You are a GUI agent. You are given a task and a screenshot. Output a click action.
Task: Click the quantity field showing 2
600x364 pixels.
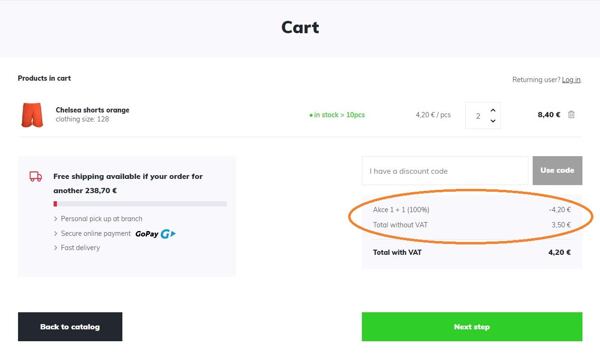coord(478,116)
